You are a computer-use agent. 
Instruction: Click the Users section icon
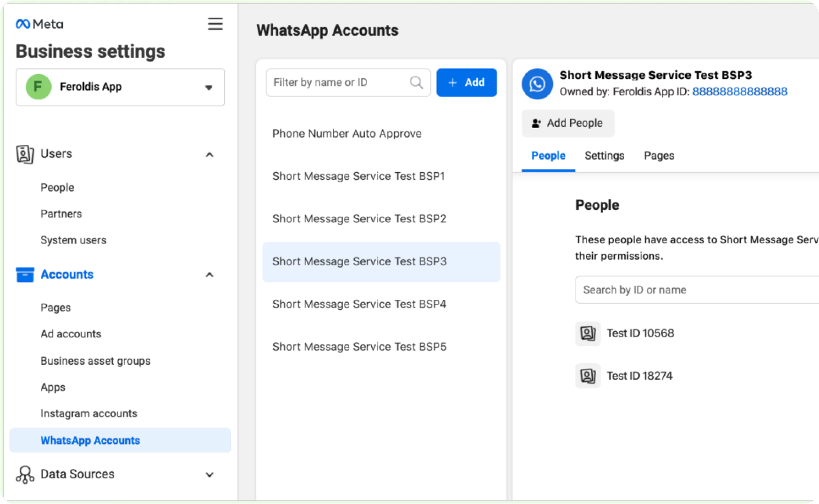(25, 154)
